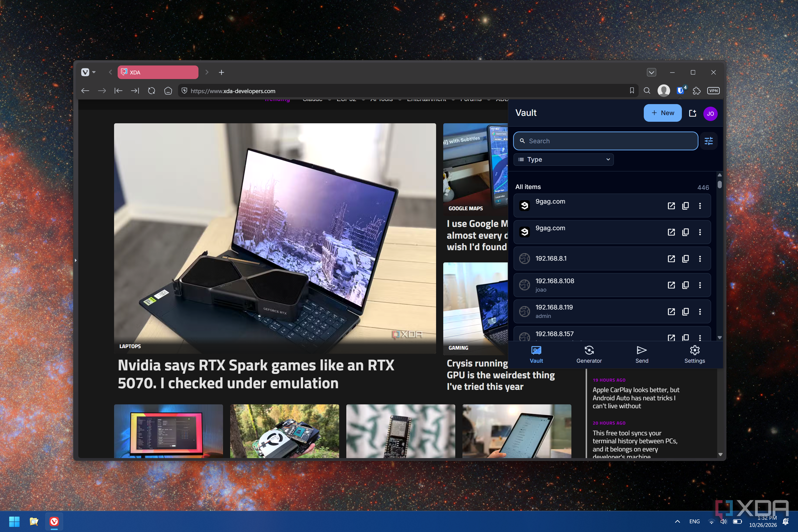Open the Vivaldi main menu
Viewport: 798px width, 532px height.
point(85,72)
